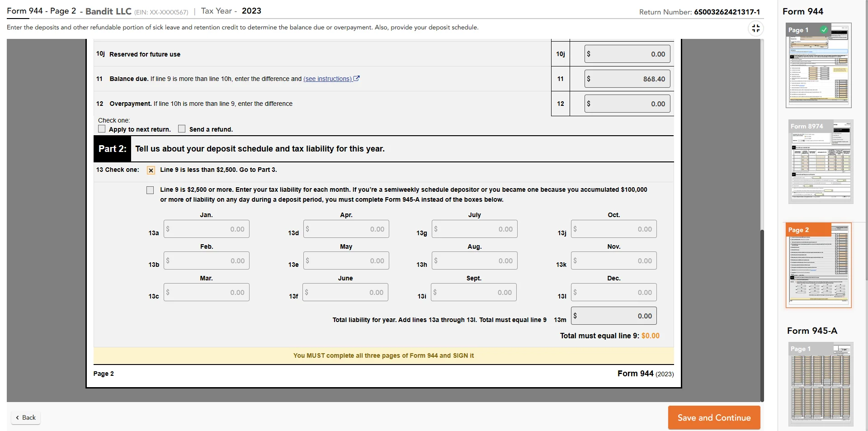This screenshot has height=431, width=868.
Task: Click the form viewer vertical scrollbar
Action: (x=762, y=315)
